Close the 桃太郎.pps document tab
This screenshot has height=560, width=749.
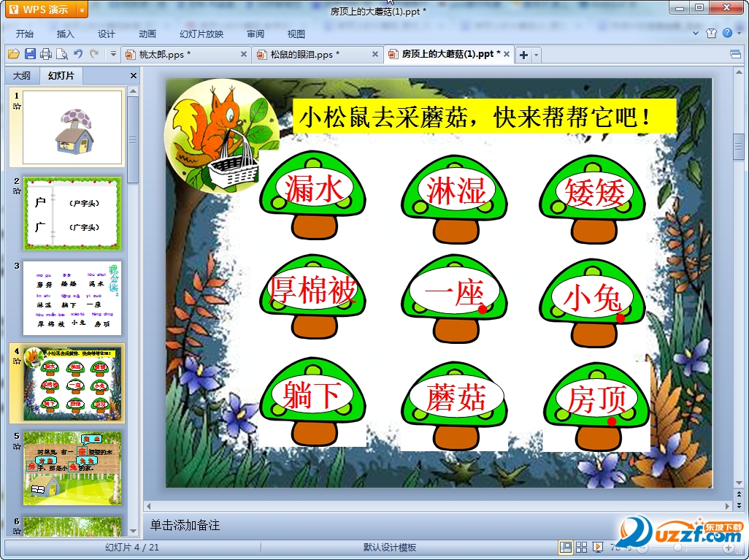[x=244, y=55]
